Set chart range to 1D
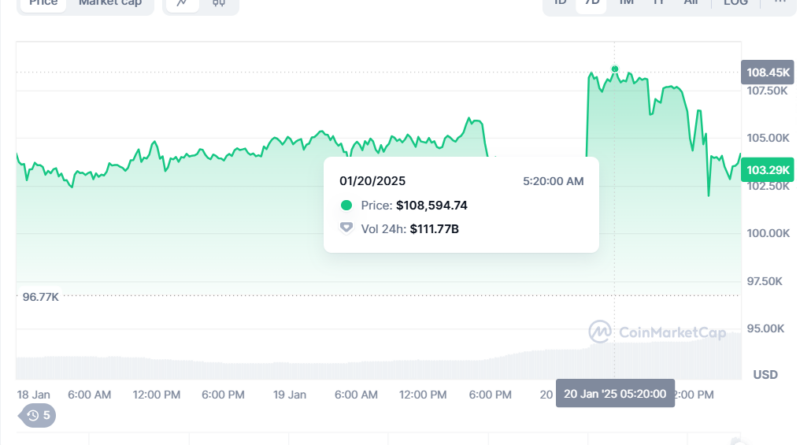Image resolution: width=800 pixels, height=445 pixels. (560, 3)
